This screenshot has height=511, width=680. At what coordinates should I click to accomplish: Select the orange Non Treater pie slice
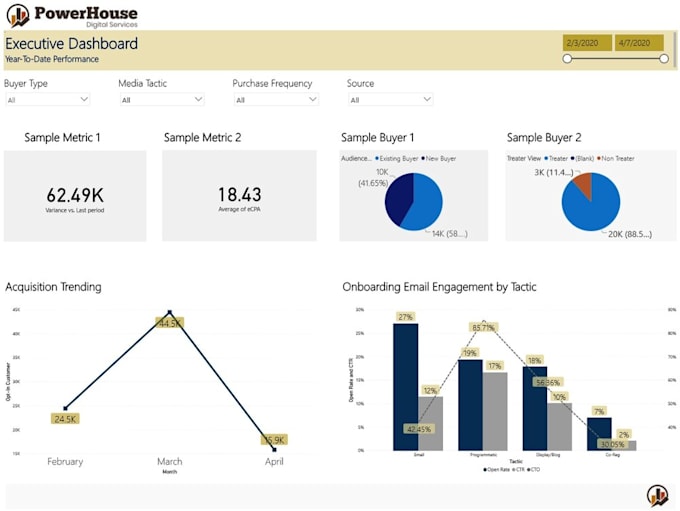tap(584, 184)
